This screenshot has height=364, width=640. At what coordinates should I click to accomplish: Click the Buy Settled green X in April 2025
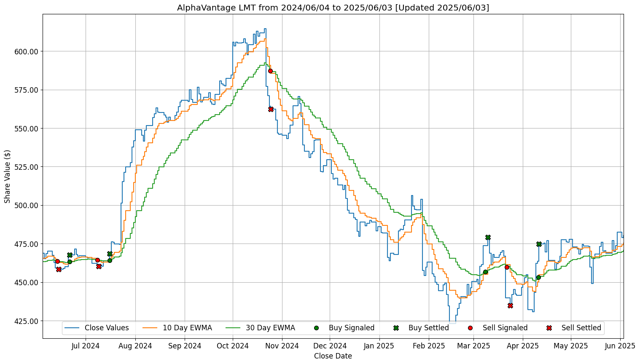[x=539, y=244]
